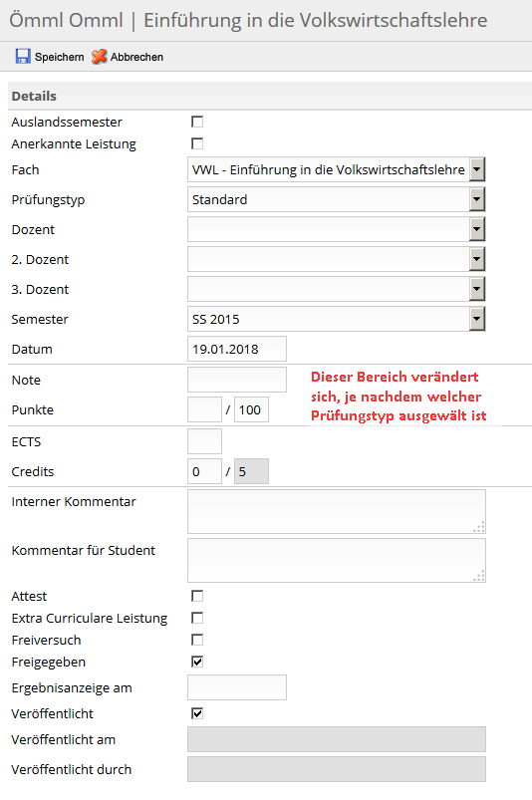
Task: Click the Speichern button label
Action: (x=59, y=57)
